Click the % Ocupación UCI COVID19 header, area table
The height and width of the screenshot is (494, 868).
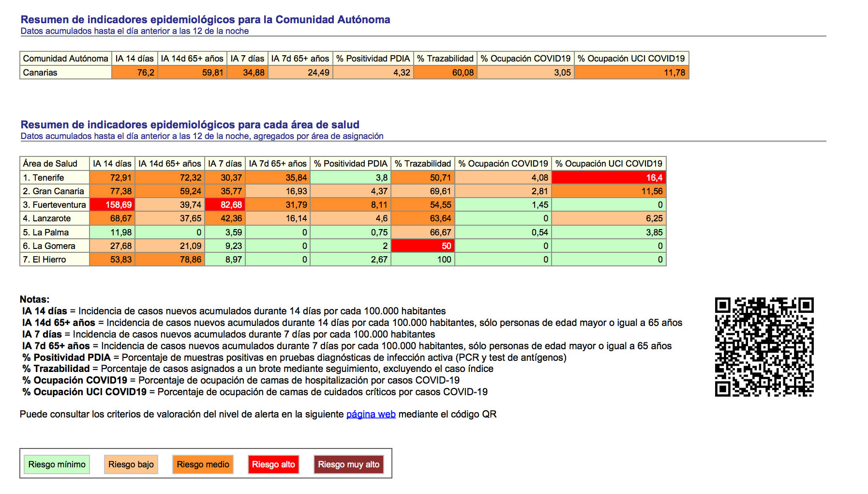(609, 164)
